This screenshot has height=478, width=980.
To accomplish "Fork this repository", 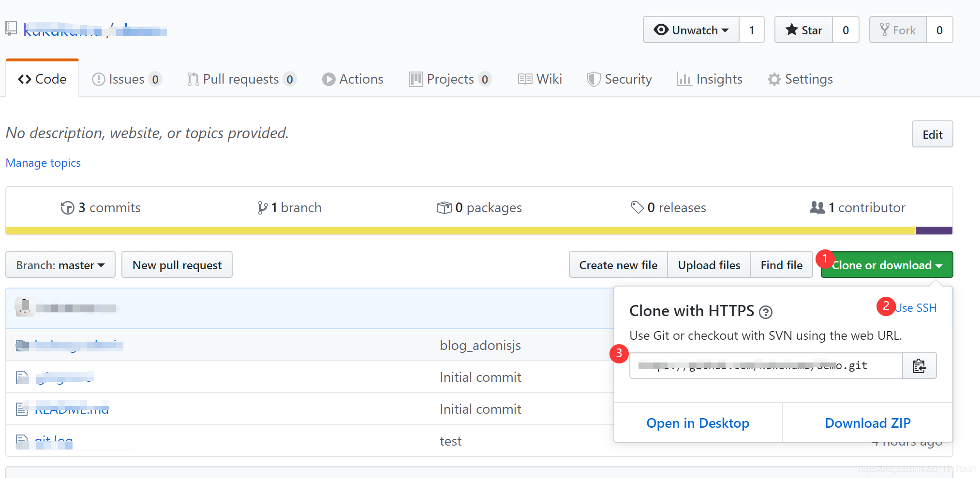I will tap(898, 30).
